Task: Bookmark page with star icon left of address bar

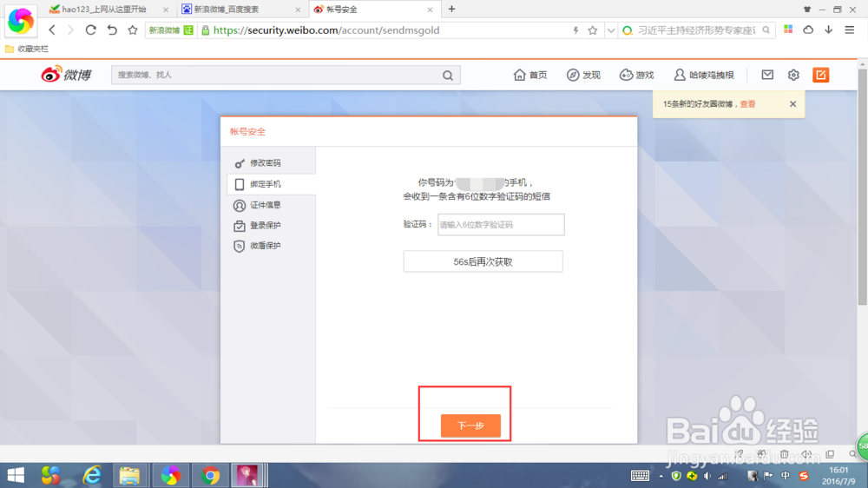Action: point(132,30)
